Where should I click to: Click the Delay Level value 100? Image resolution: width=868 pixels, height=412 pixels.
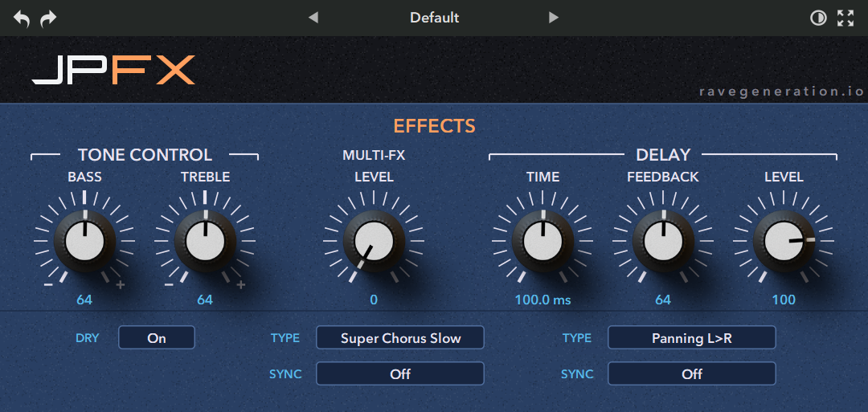[784, 300]
